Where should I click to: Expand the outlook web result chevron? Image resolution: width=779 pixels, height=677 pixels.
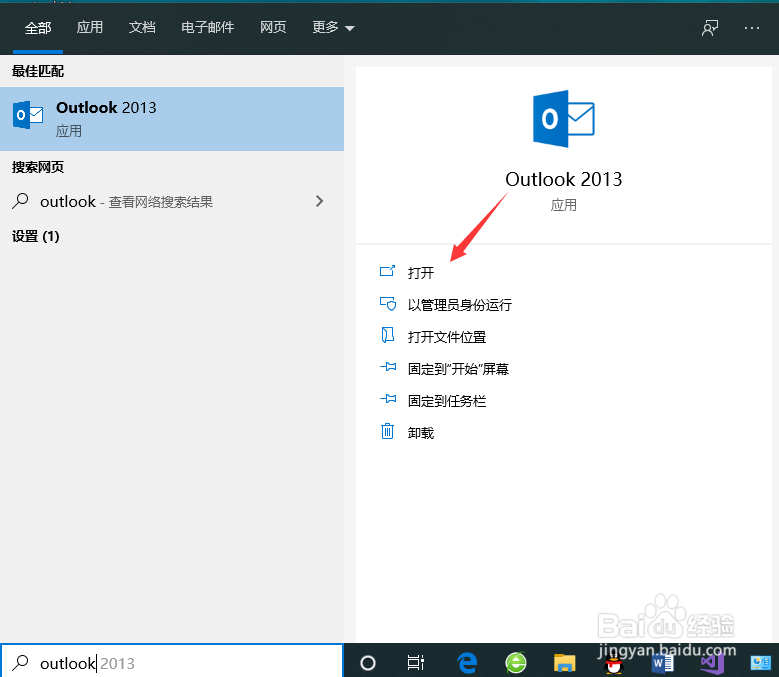coord(319,201)
